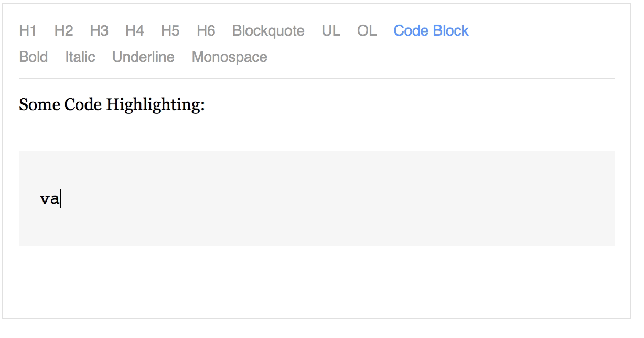
Task: Choose the H4 heading option
Action: point(134,31)
